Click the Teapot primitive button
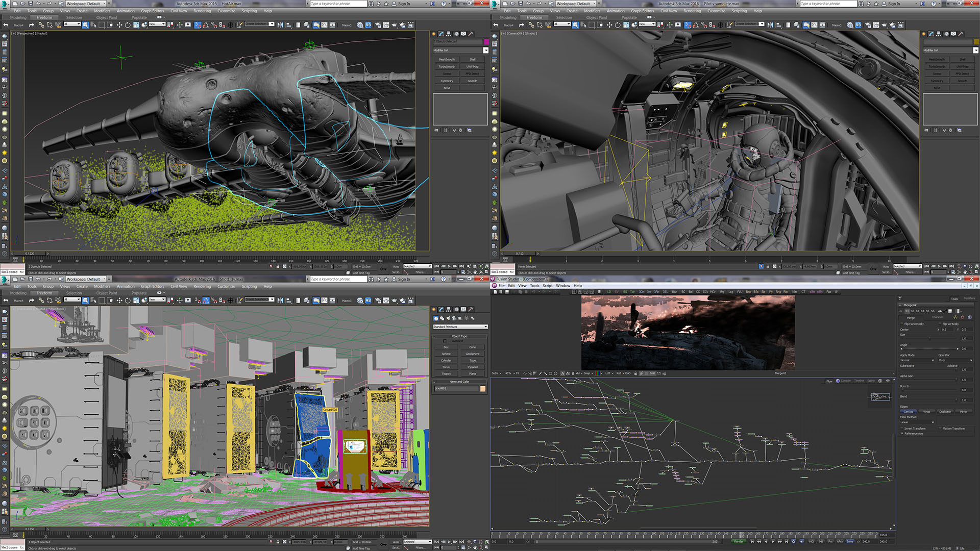 (x=446, y=373)
